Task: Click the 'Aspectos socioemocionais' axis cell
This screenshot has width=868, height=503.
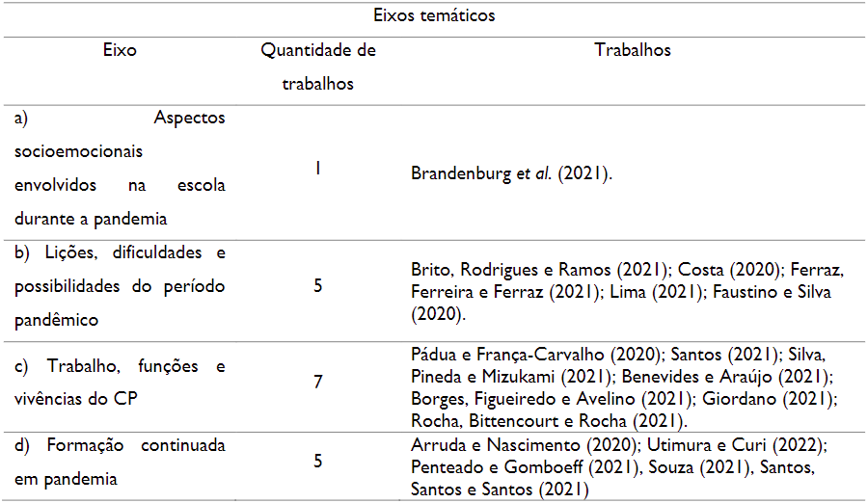Action: pos(121,168)
